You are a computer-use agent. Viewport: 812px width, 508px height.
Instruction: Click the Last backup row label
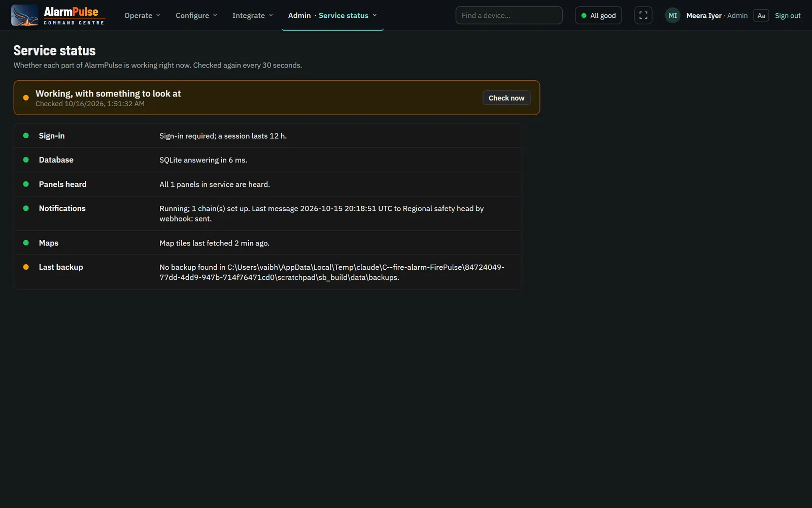pos(61,267)
